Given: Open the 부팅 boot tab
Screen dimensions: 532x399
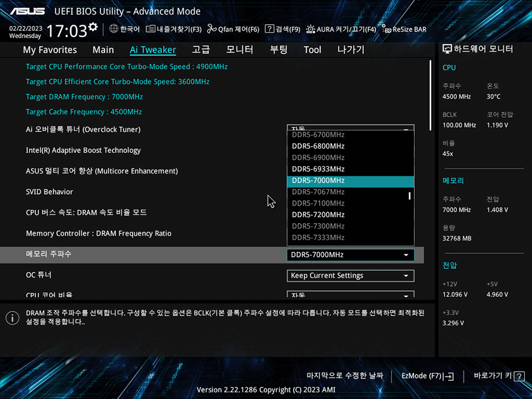Looking at the screenshot, I should [279, 50].
